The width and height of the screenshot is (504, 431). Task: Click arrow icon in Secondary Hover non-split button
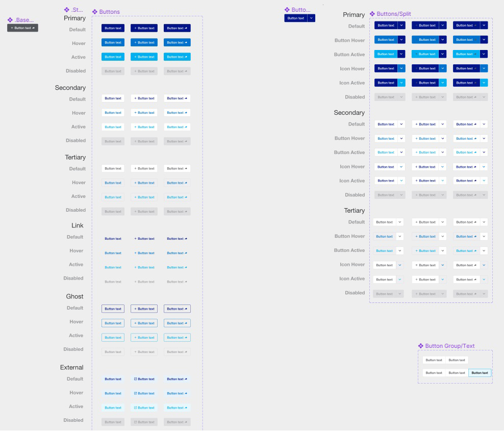tap(186, 113)
